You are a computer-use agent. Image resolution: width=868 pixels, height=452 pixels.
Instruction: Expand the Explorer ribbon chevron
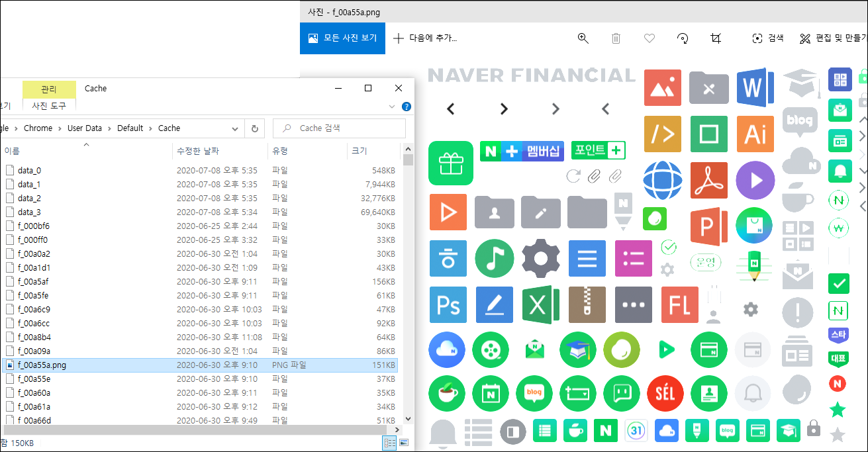tap(392, 106)
